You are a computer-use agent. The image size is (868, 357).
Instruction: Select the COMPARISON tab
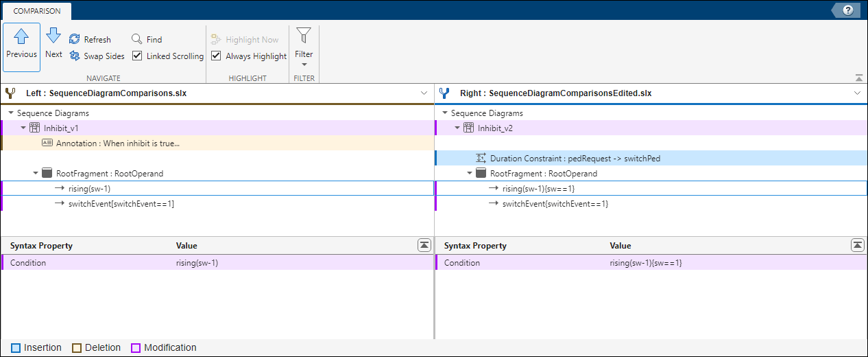point(36,11)
